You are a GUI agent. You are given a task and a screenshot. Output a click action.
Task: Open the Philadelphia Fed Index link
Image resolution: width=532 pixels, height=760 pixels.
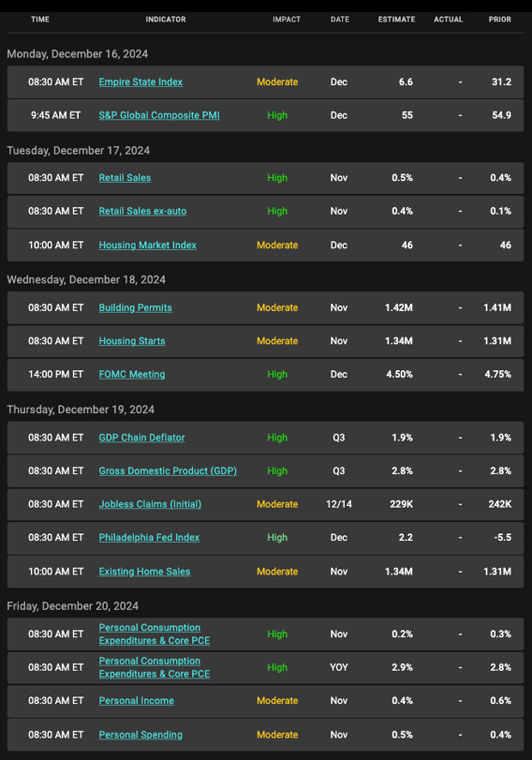149,538
